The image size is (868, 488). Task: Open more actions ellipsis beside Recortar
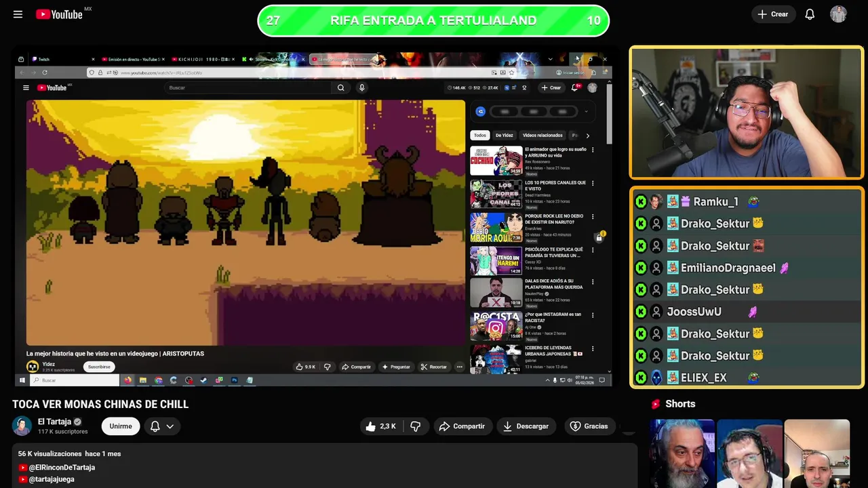coord(459,367)
